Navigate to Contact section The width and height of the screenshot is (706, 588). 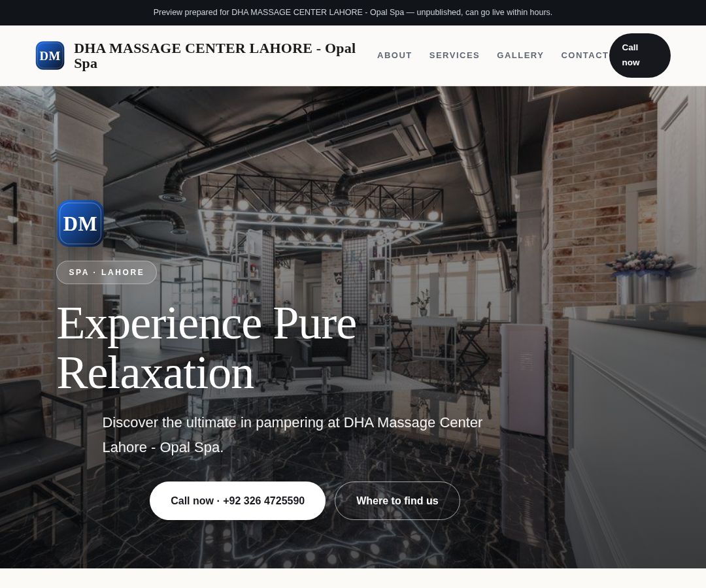pyautogui.click(x=585, y=56)
